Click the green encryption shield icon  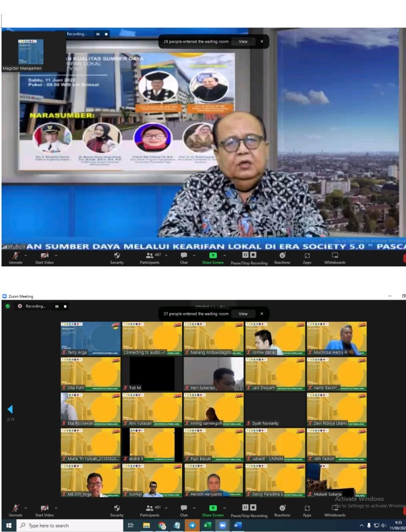(7, 306)
